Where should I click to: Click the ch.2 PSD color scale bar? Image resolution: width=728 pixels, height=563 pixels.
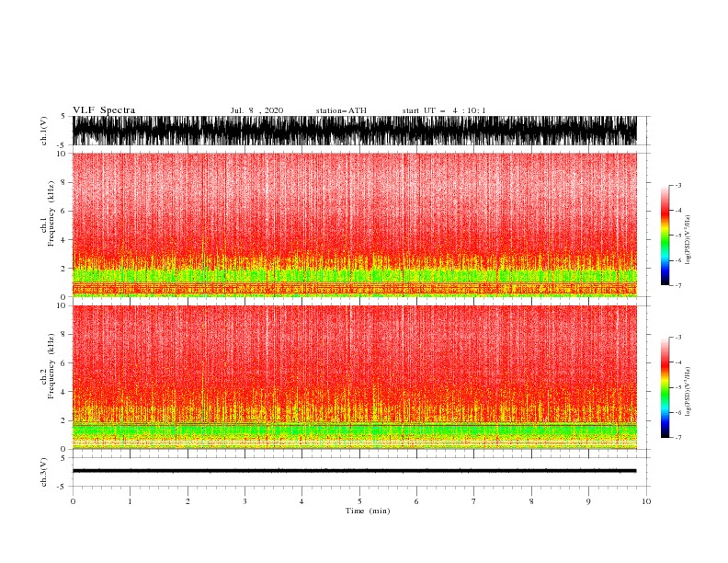point(665,387)
